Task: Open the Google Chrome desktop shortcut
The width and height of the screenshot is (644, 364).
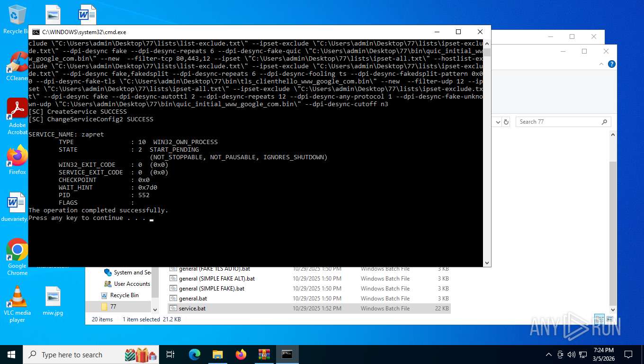Action: (17, 256)
